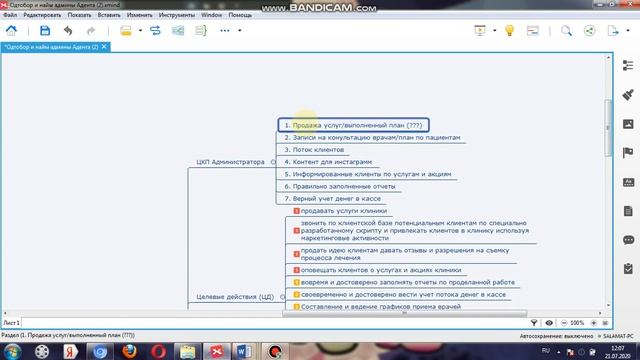Start presentation mode icon
Screen dimensions: 640x360
(480, 31)
